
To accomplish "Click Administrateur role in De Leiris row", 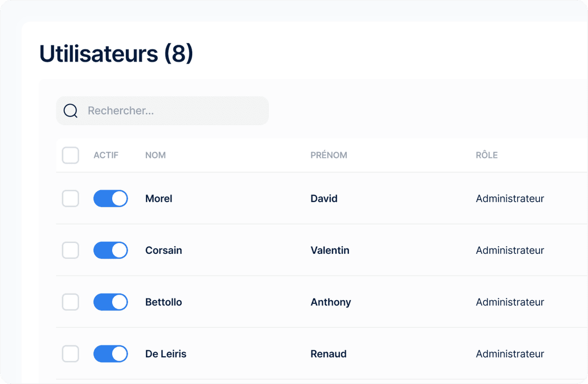I will coord(510,354).
